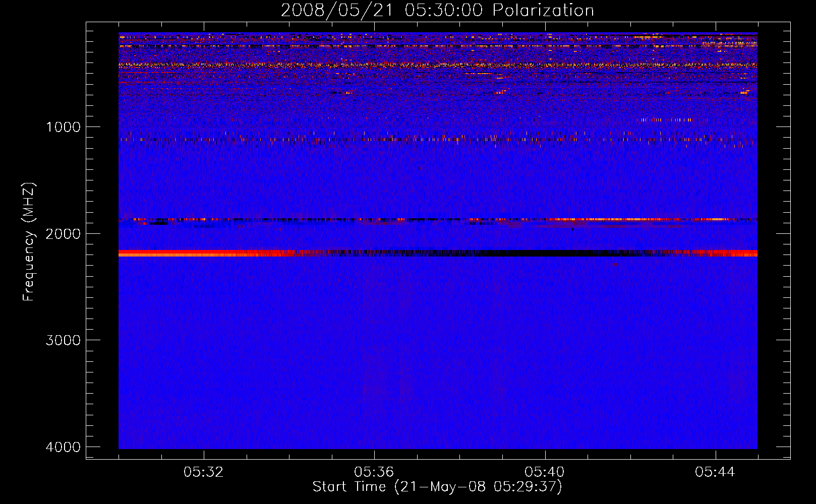Click the "1000" frequency tick label

(63, 127)
